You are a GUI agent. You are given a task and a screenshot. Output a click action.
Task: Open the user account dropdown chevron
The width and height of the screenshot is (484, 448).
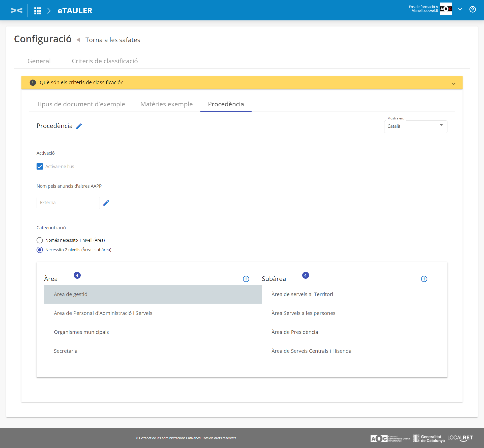click(x=460, y=10)
